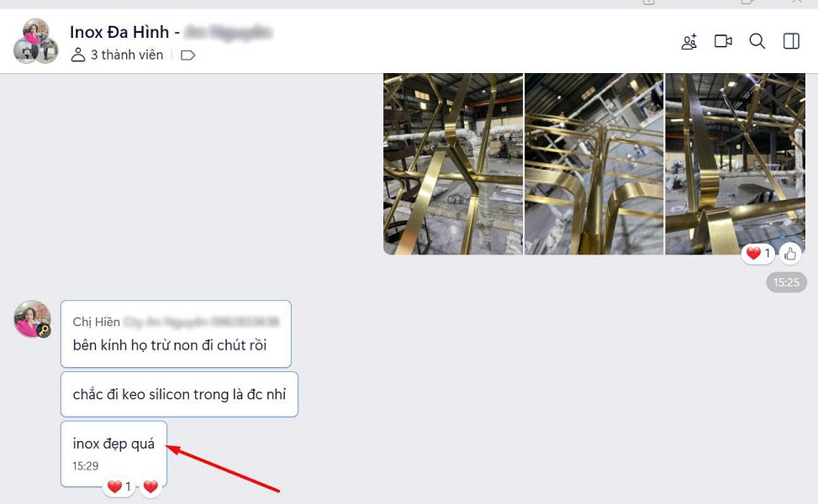Open the third inox frame photo

pos(735,164)
